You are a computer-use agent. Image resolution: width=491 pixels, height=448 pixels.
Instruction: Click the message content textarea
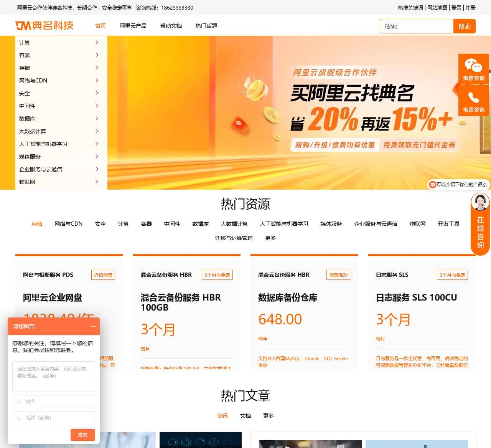click(54, 376)
